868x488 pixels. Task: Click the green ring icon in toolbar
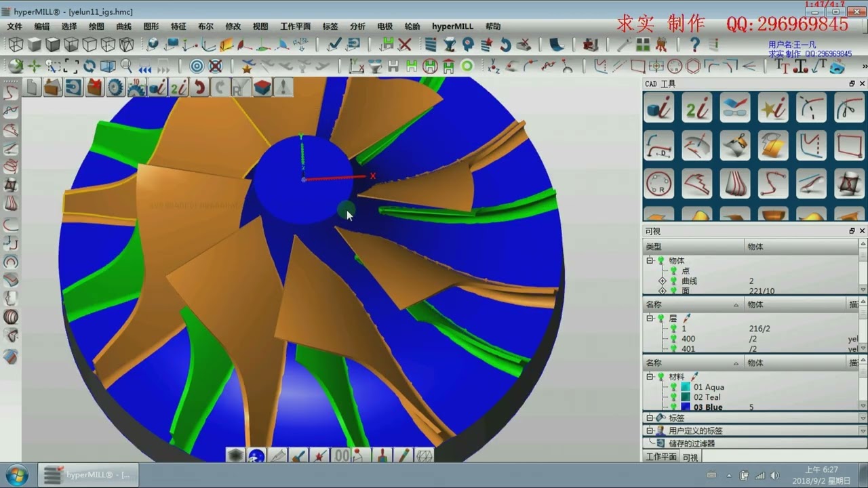click(x=467, y=66)
